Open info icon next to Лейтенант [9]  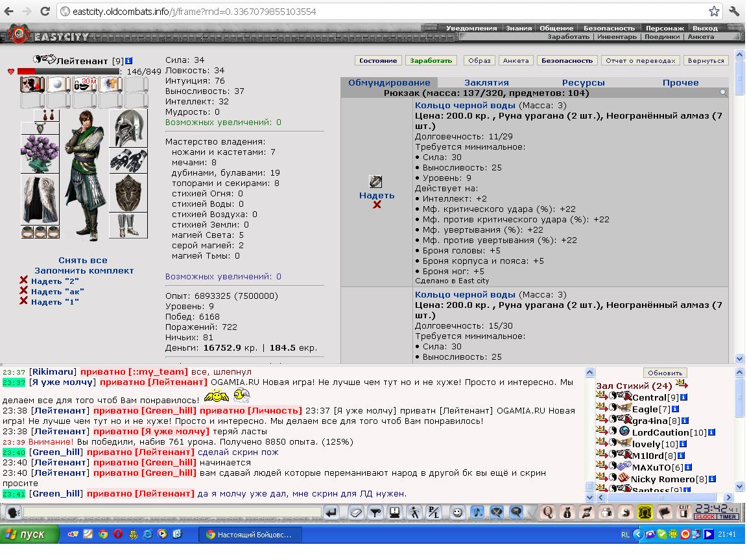128,61
